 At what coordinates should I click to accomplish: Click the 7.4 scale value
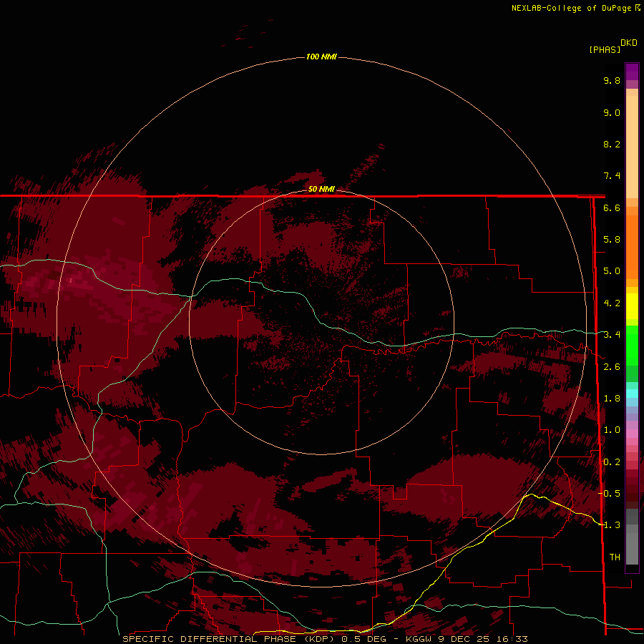point(612,176)
